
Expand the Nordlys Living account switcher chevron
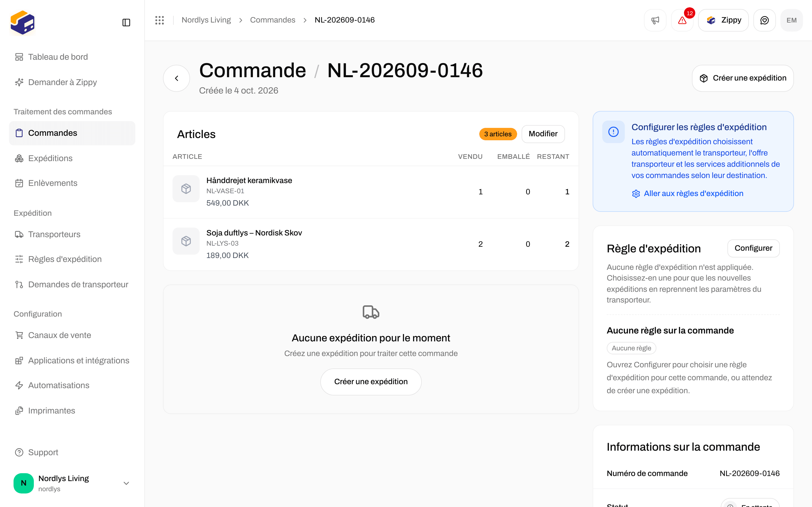coord(126,483)
